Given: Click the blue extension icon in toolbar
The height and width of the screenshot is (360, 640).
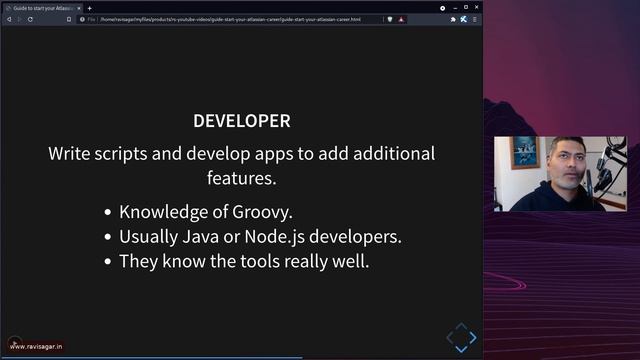Looking at the screenshot, I should pos(464,19).
